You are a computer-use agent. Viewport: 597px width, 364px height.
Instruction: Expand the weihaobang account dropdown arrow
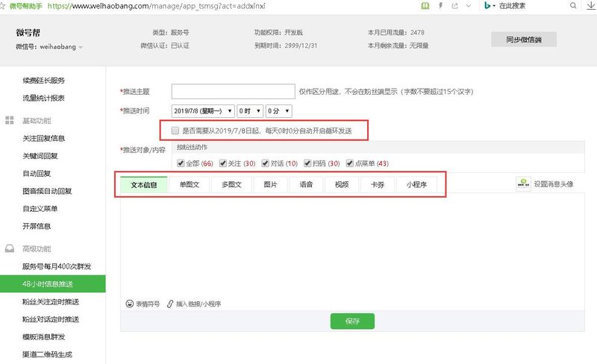pyautogui.click(x=81, y=47)
